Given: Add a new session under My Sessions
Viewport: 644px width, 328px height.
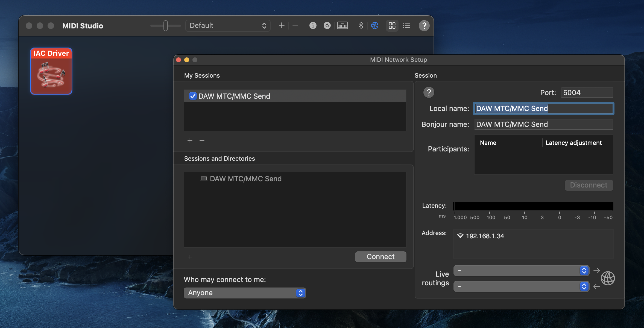Looking at the screenshot, I should (190, 140).
